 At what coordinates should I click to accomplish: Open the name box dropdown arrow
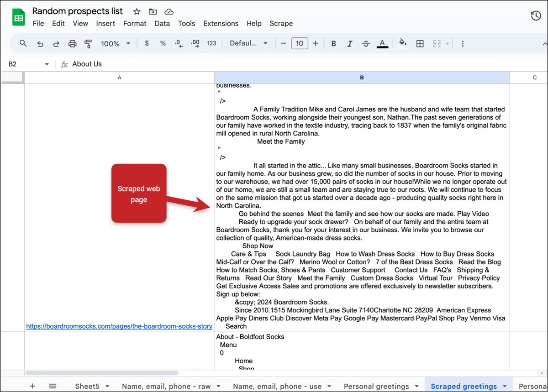(x=47, y=64)
